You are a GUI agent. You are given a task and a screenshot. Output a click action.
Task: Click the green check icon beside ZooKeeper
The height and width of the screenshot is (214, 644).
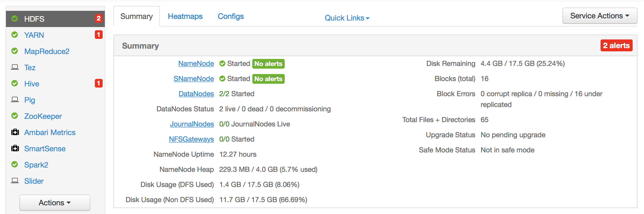15,116
